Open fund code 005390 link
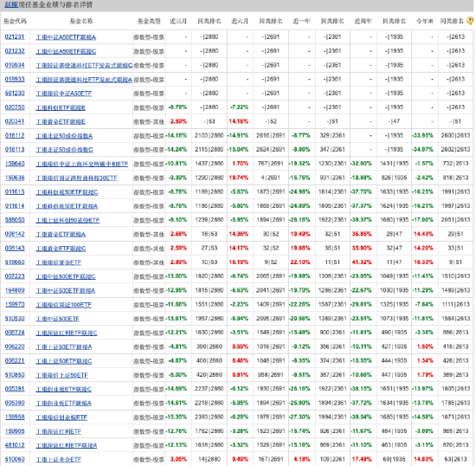The width and height of the screenshot is (476, 466). (x=15, y=403)
